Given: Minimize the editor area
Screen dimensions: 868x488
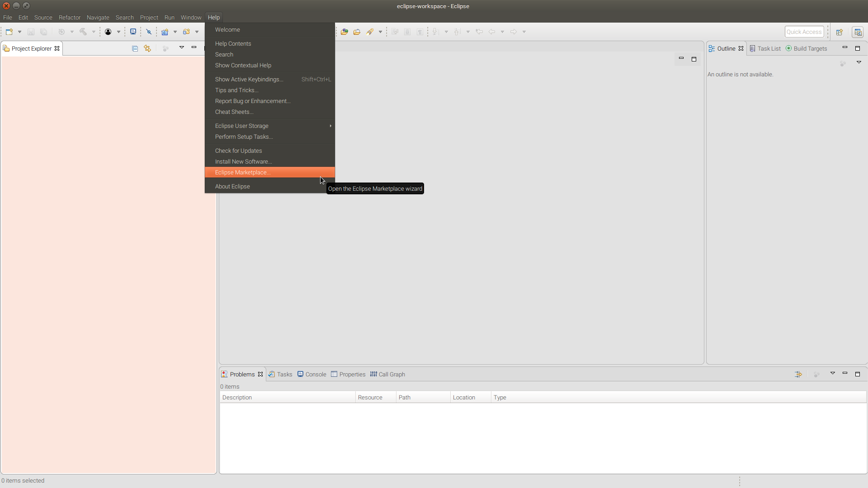Looking at the screenshot, I should click(x=681, y=59).
